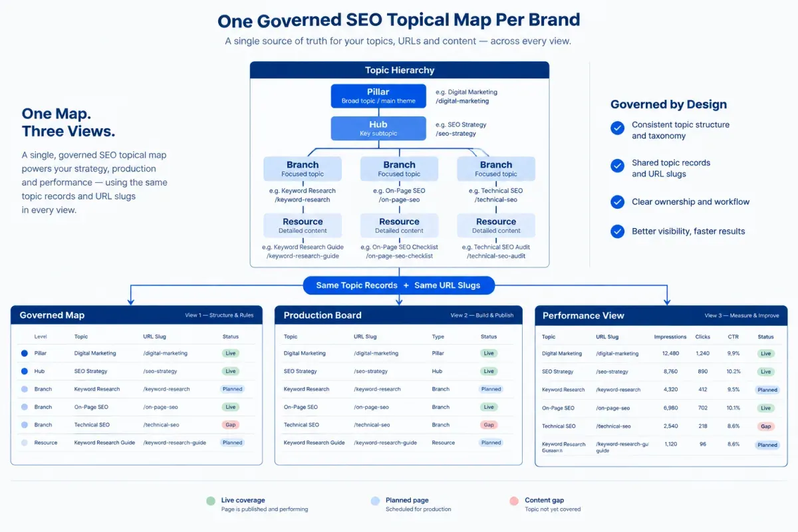Click the Production Board panel title

pos(323,315)
